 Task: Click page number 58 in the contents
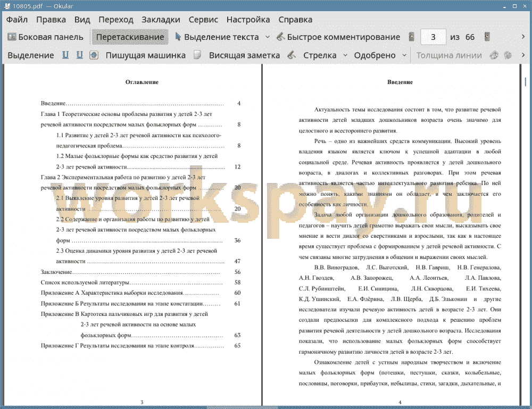coord(237,282)
